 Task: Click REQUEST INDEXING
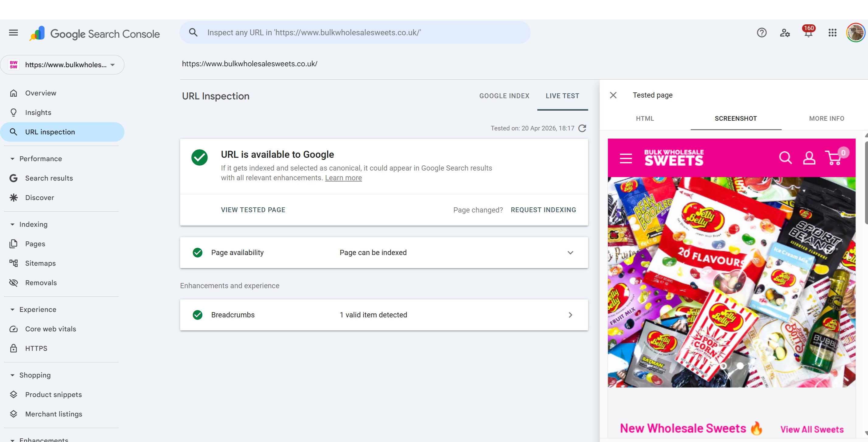[543, 209]
